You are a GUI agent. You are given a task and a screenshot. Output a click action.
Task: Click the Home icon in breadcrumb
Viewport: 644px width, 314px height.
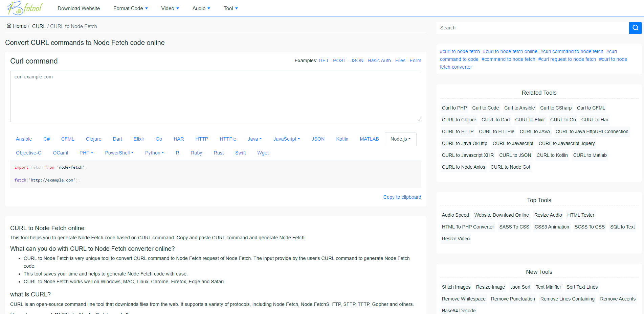tap(9, 26)
